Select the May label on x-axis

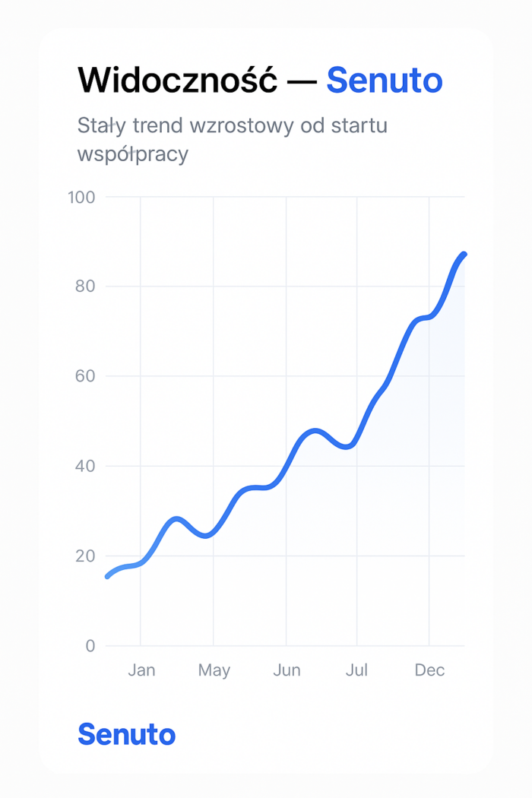(214, 670)
